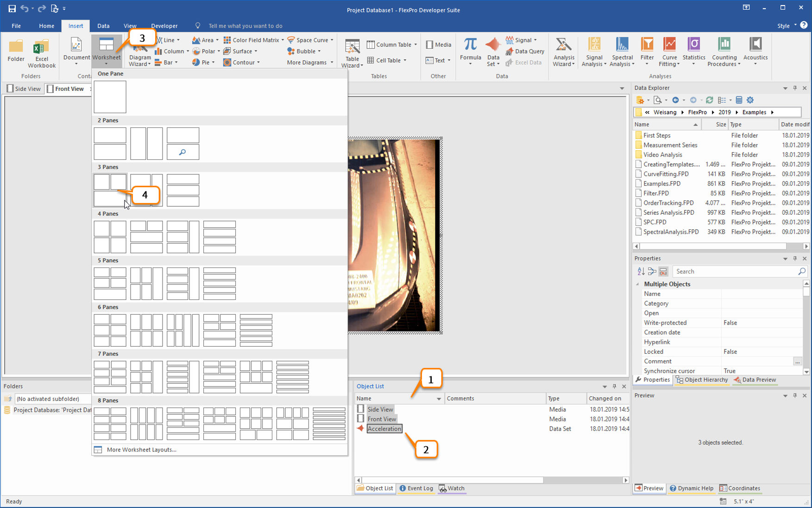The width and height of the screenshot is (812, 508).
Task: Select 3 Panes layout with three horizontal rows
Action: click(x=183, y=190)
